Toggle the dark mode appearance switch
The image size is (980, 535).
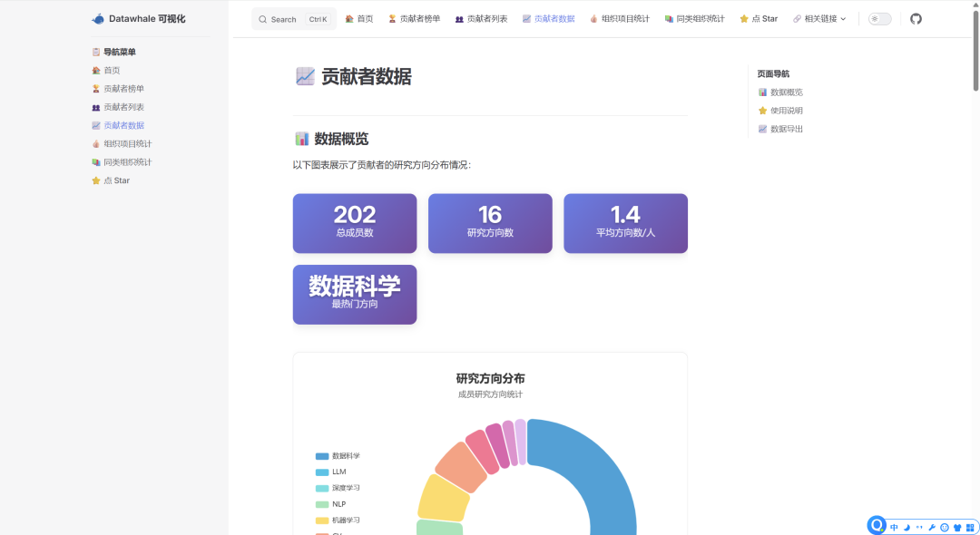pos(879,19)
